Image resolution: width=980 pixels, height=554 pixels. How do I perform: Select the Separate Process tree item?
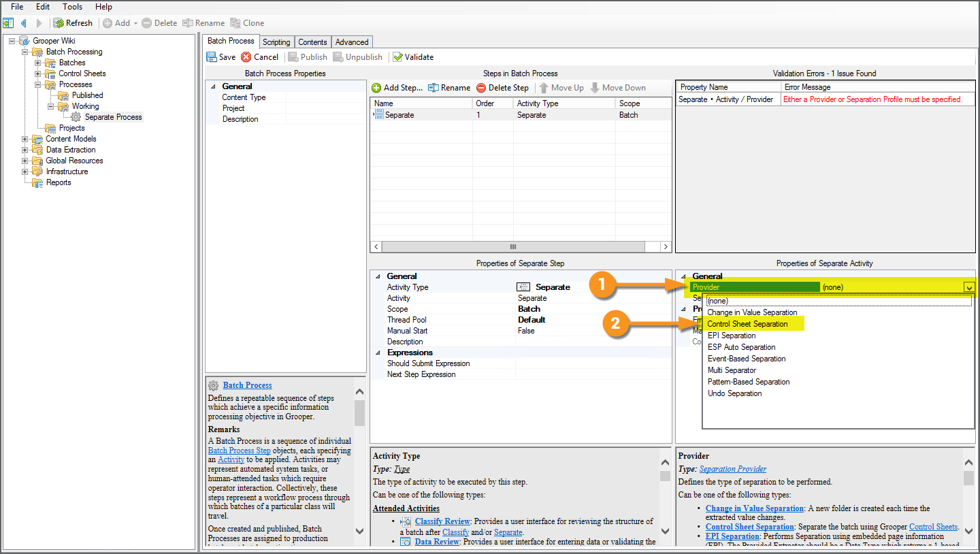(x=113, y=117)
